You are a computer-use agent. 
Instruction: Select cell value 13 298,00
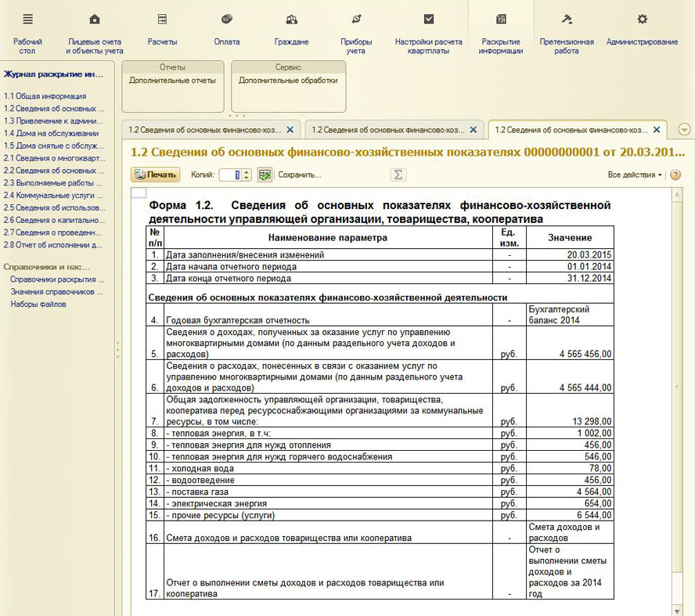[x=570, y=410]
